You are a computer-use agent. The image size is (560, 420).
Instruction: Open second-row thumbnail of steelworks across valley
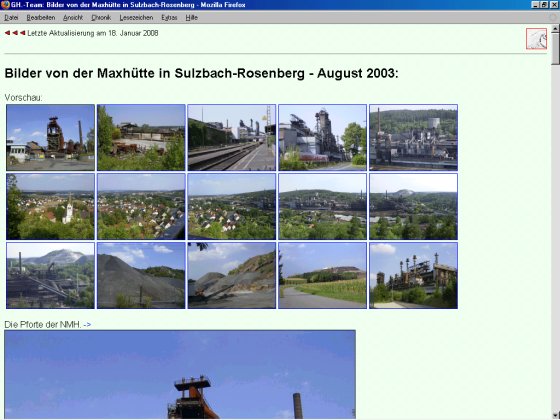322,206
